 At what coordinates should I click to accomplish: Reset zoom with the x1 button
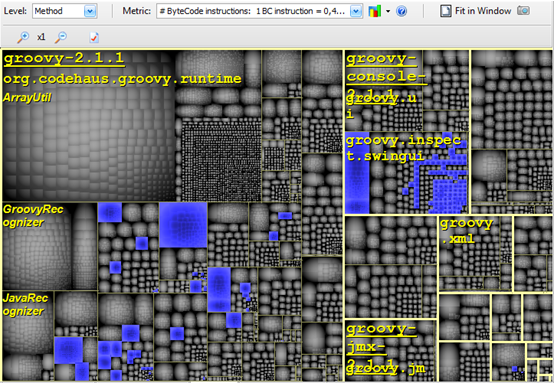[41, 37]
